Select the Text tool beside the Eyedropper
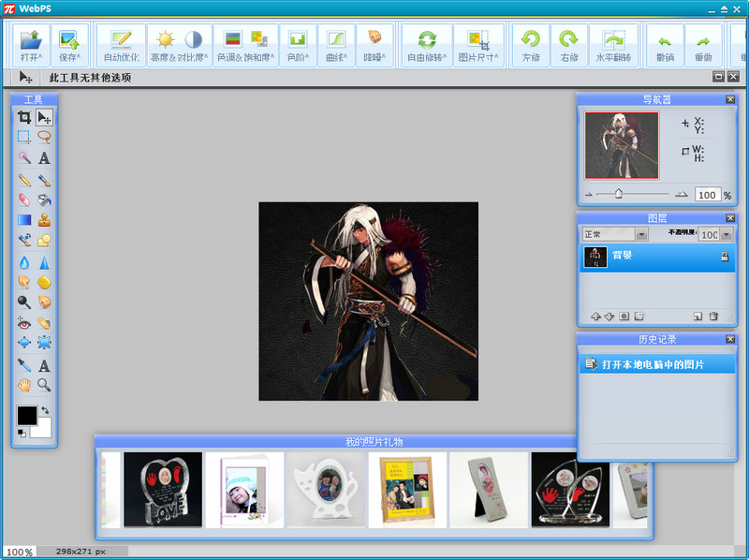 44,365
